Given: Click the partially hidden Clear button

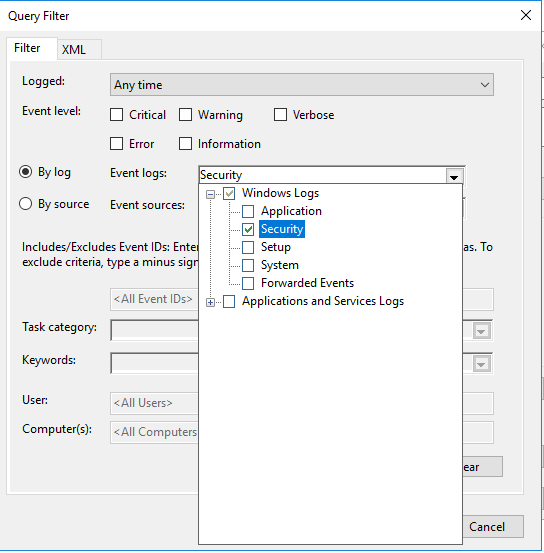Looking at the screenshot, I should pyautogui.click(x=482, y=467).
